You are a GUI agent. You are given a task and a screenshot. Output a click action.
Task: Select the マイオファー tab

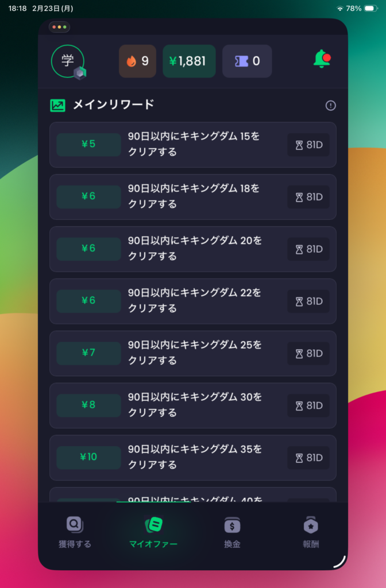click(153, 533)
